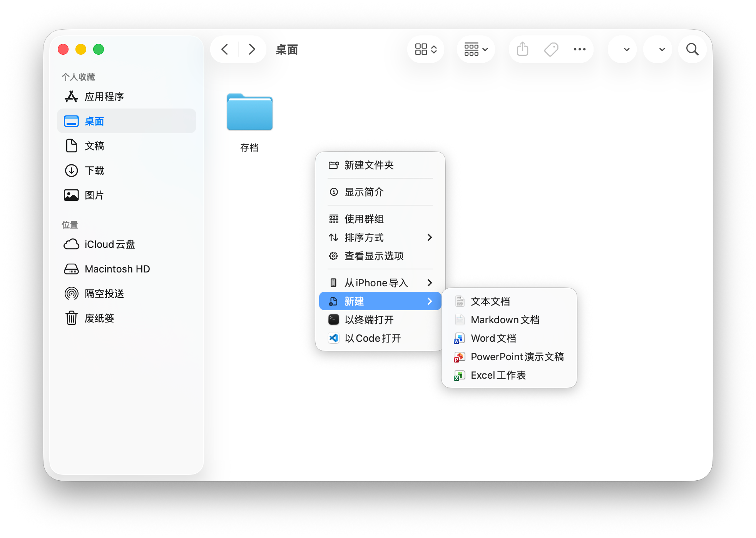Viewport: 756px width, 538px height.
Task: Open 废纸篓 in the sidebar
Action: (x=127, y=318)
